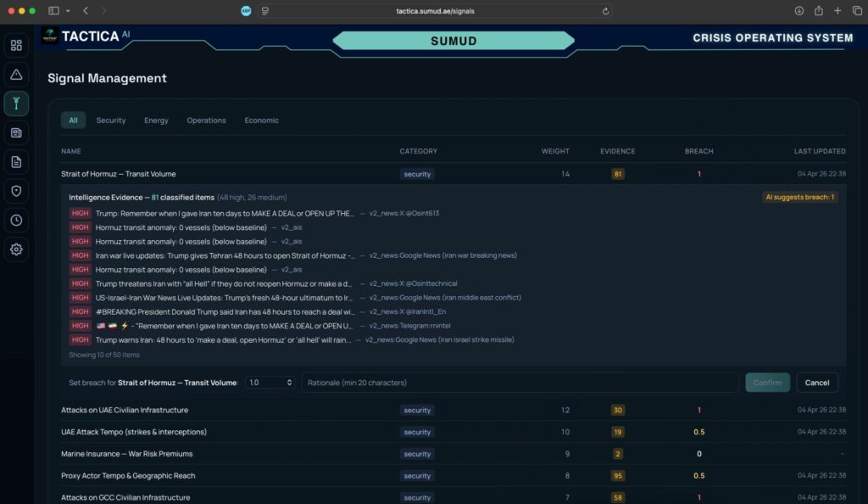Image resolution: width=868 pixels, height=504 pixels.
Task: Switch to the Economic filter tab
Action: [261, 120]
